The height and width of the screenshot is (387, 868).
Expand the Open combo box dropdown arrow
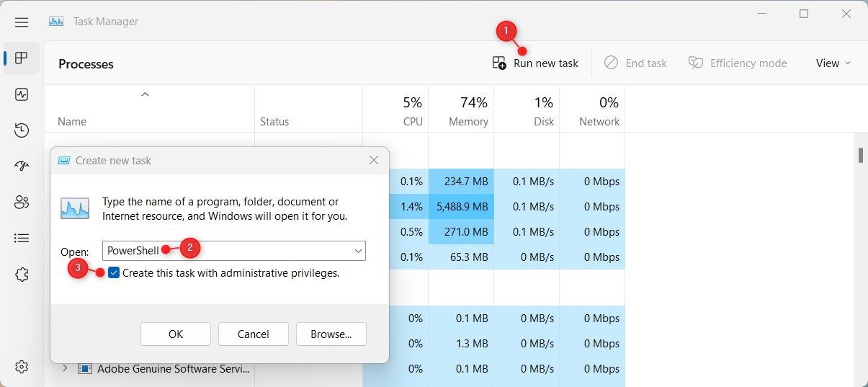pyautogui.click(x=358, y=251)
